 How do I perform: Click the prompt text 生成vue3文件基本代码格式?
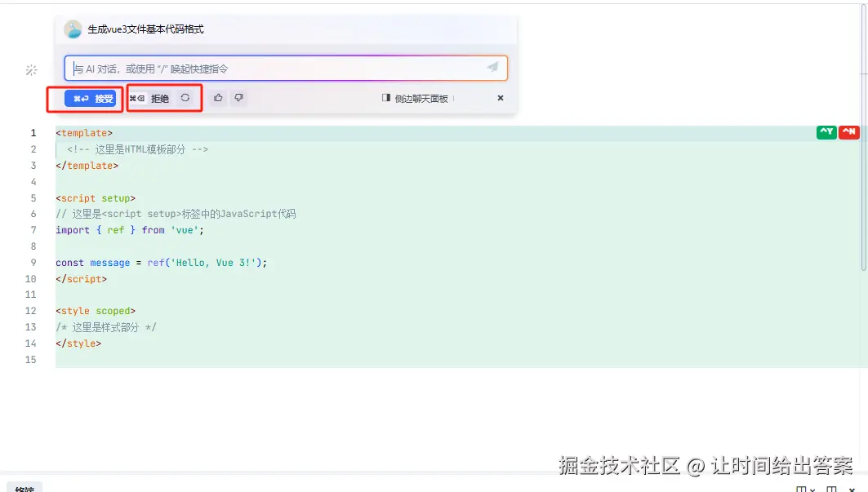[145, 29]
